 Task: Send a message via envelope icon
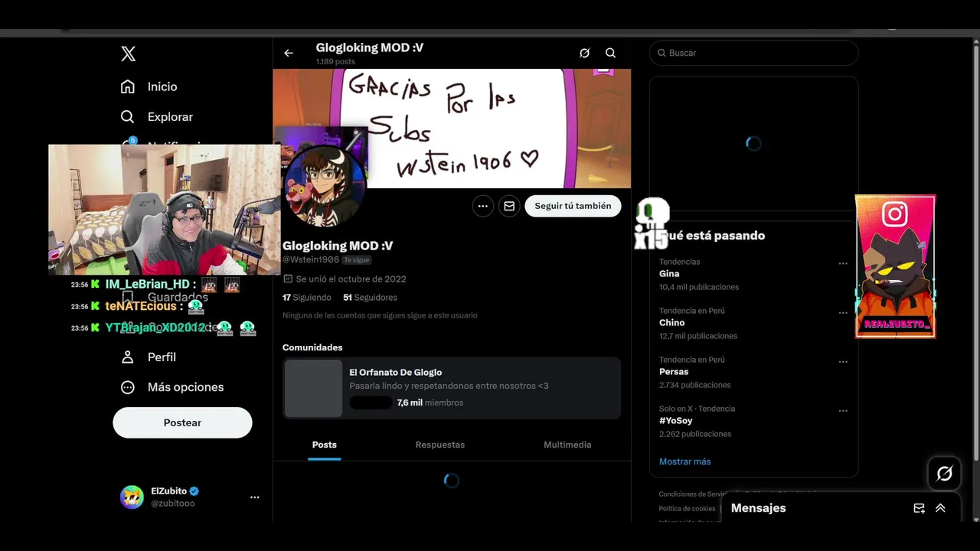(x=509, y=206)
